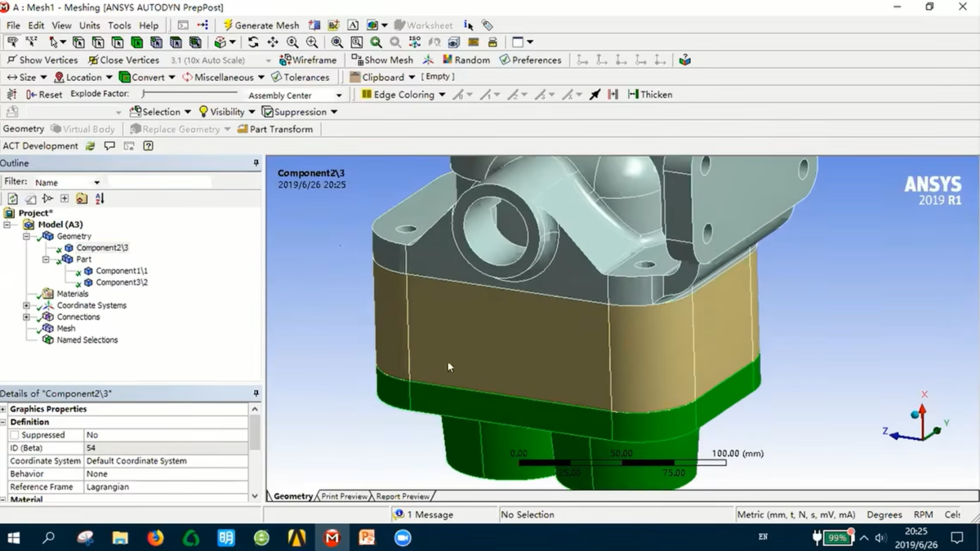This screenshot has width=980, height=551.
Task: Select the Face selection filter
Action: [118, 42]
